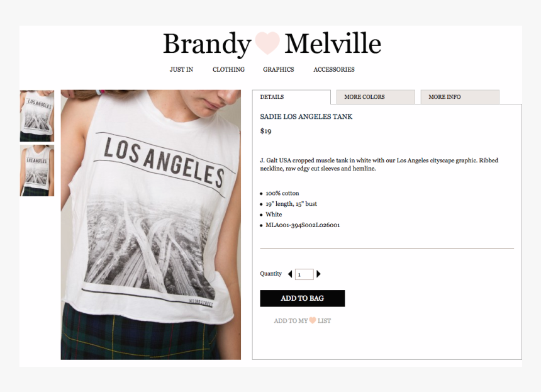Open the Clothing menu
Viewport: 541px width, 392px height.
click(228, 69)
